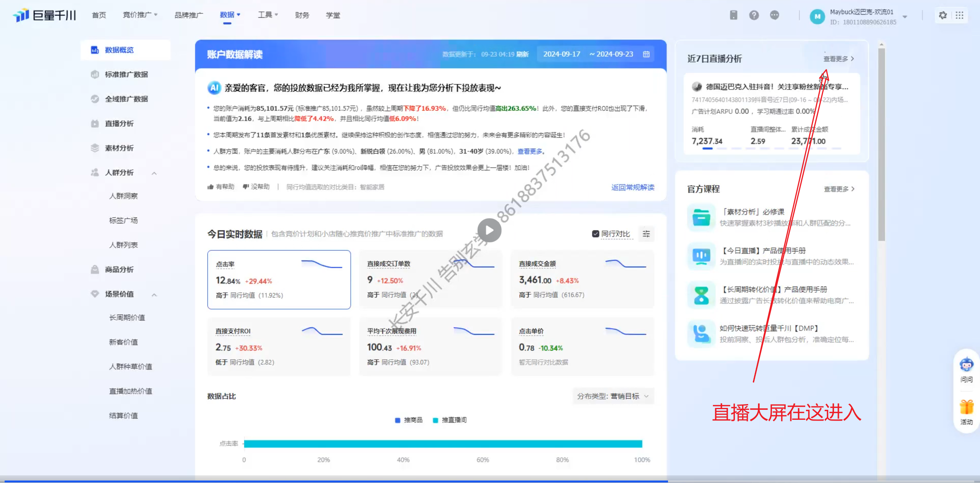This screenshot has width=980, height=483.
Task: Click 返回常规解读 link
Action: pos(632,187)
